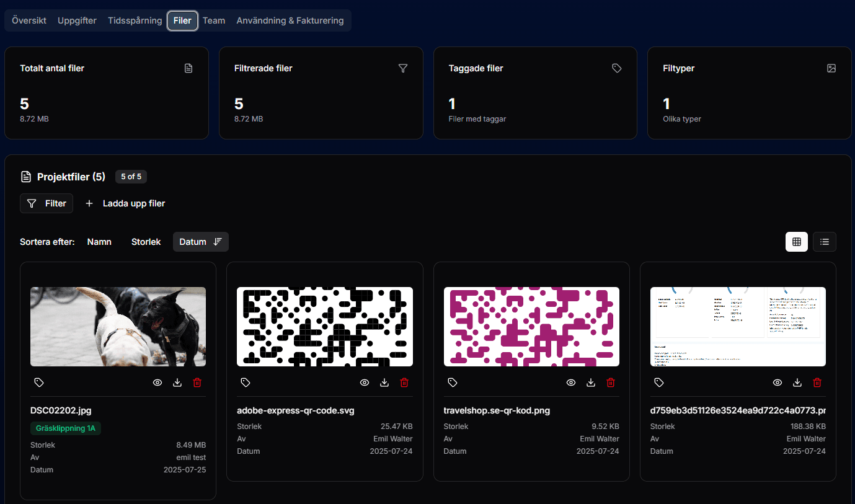Screen dimensions: 855x504
Task: Delete adobe-express-qr-code.svg
Action: point(404,382)
